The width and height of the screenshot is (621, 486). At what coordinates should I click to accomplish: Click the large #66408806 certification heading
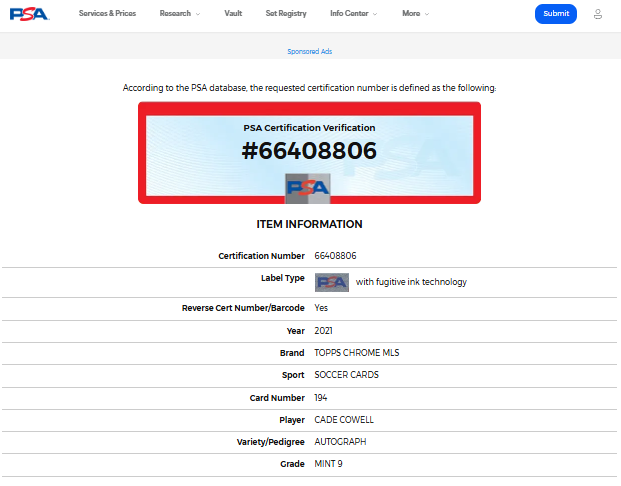310,151
